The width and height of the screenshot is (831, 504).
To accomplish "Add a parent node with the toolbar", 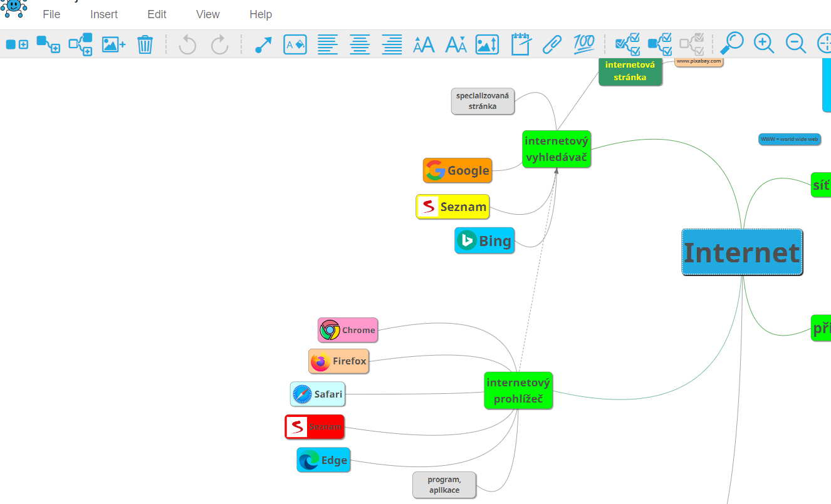I will [x=80, y=44].
